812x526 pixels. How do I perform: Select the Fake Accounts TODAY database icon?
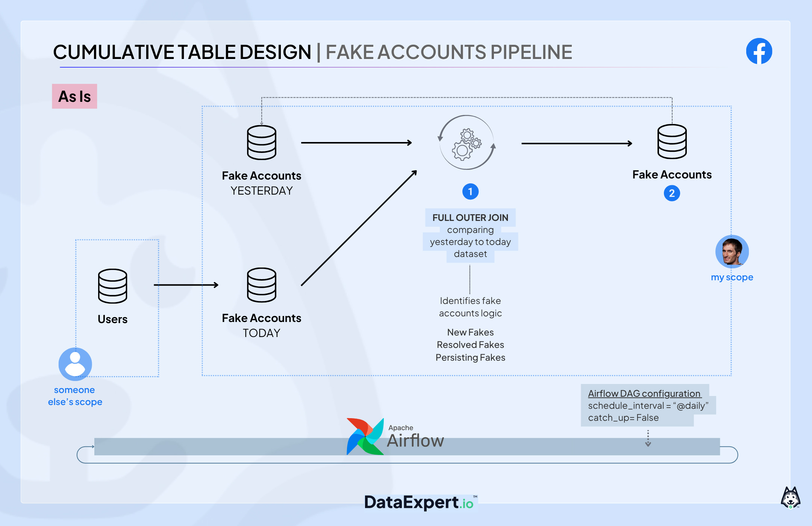(x=261, y=285)
